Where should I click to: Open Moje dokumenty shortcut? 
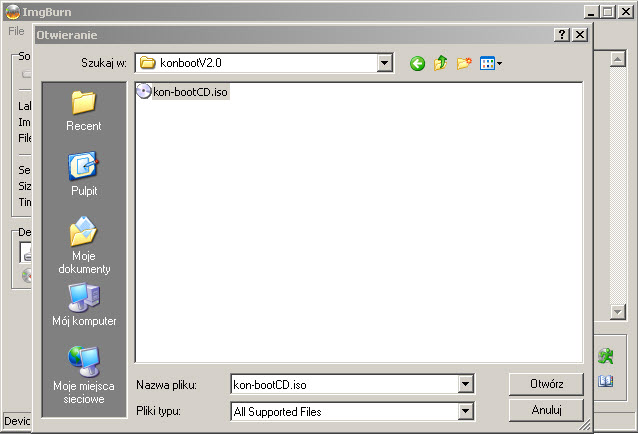coord(84,245)
